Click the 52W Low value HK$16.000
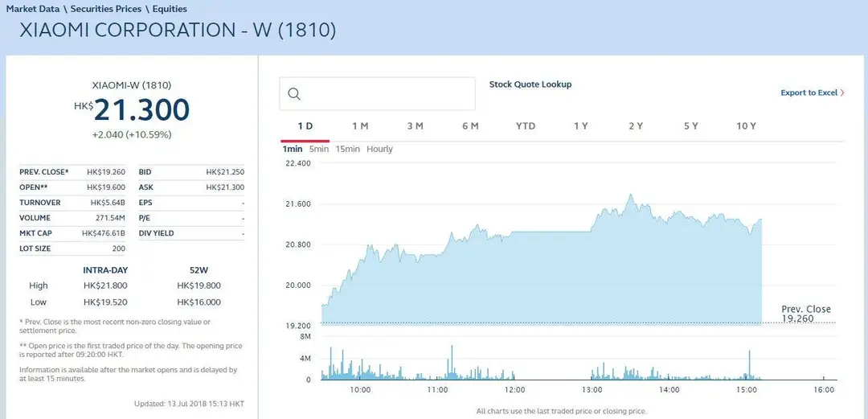 (x=199, y=302)
